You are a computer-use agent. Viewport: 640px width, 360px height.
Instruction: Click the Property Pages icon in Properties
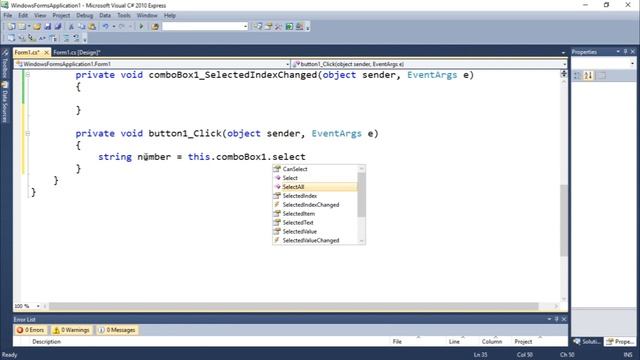[x=602, y=76]
